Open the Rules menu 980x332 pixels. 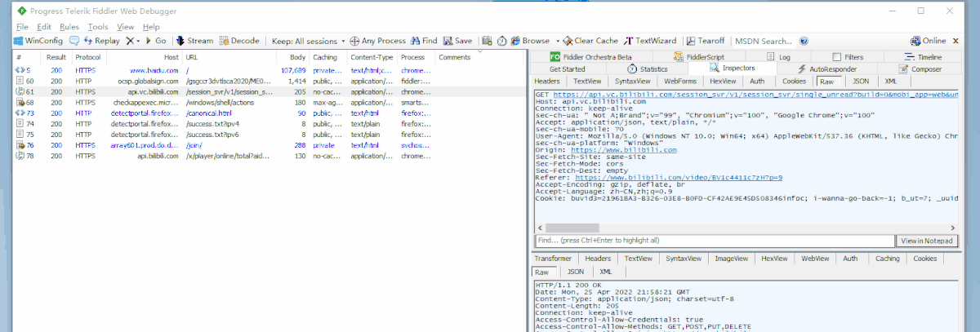69,27
